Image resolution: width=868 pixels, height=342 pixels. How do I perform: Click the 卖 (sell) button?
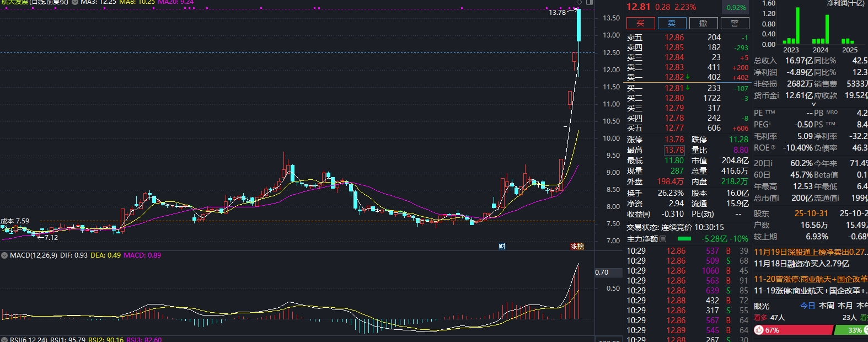672,23
